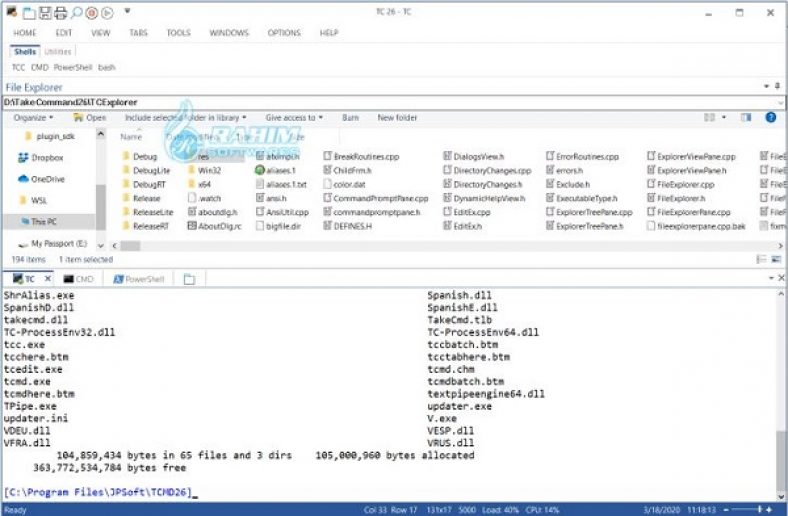The image size is (788, 516).
Task: Open Include selected folder in library dropdown
Action: pos(185,118)
